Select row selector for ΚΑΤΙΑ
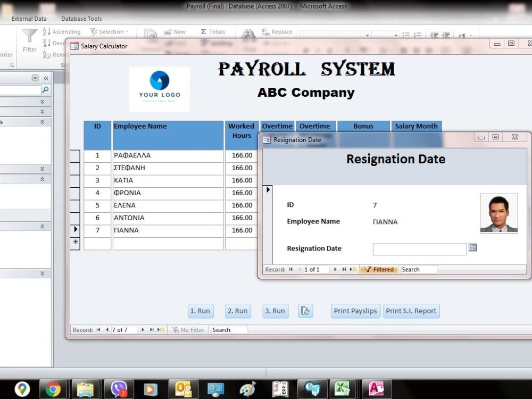This screenshot has height=399, width=532. pos(75,181)
